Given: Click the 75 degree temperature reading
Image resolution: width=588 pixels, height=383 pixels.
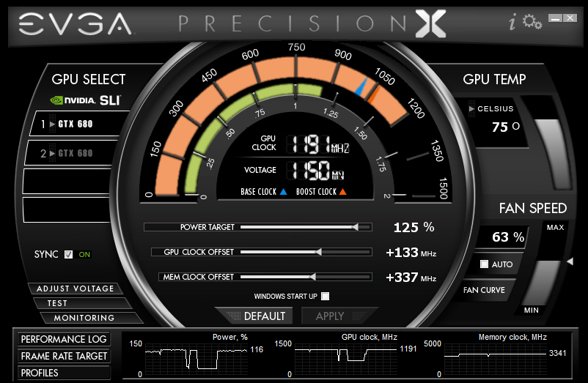Looking at the screenshot, I should tap(505, 127).
